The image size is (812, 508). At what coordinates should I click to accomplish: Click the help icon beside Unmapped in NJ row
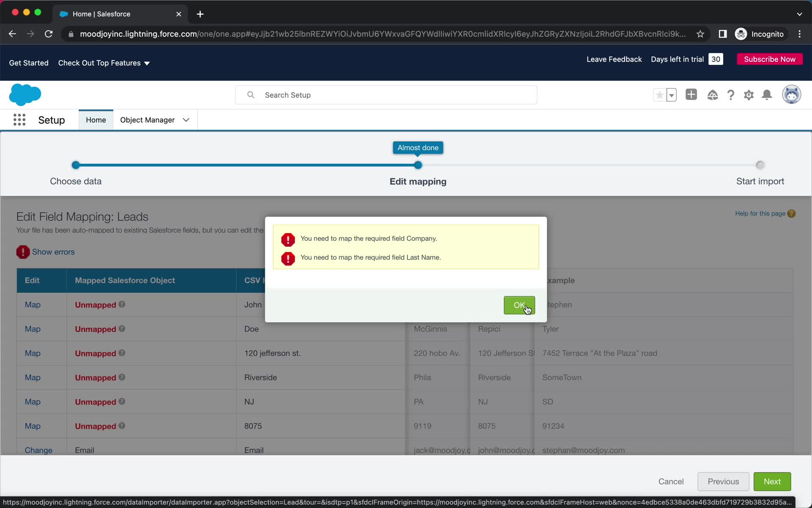click(122, 401)
